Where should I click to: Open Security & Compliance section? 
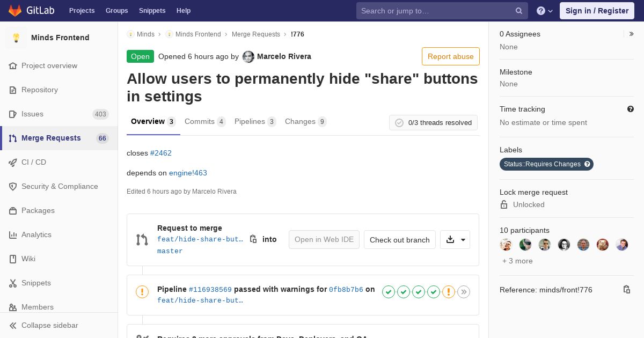click(x=59, y=186)
